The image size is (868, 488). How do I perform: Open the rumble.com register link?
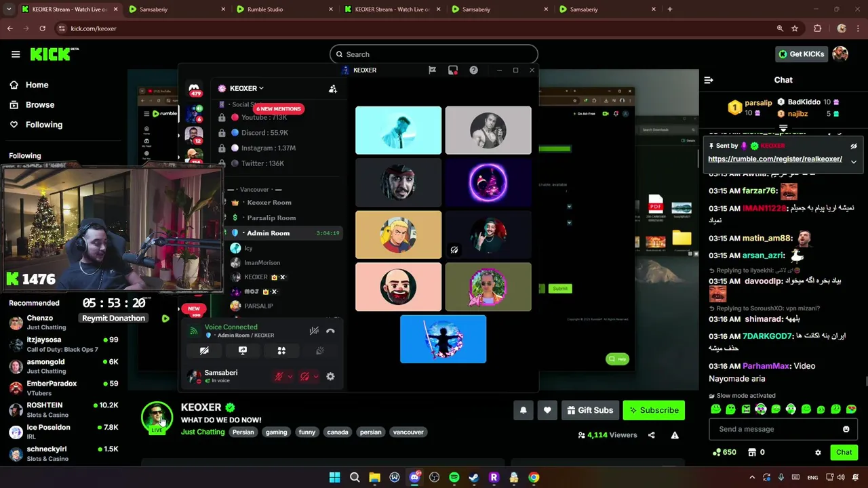(x=775, y=159)
